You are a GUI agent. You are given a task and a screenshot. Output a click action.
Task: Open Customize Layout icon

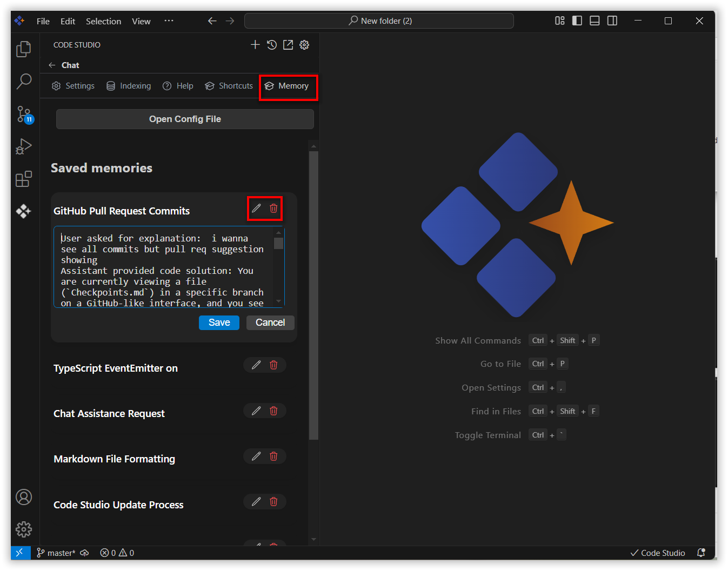(560, 21)
